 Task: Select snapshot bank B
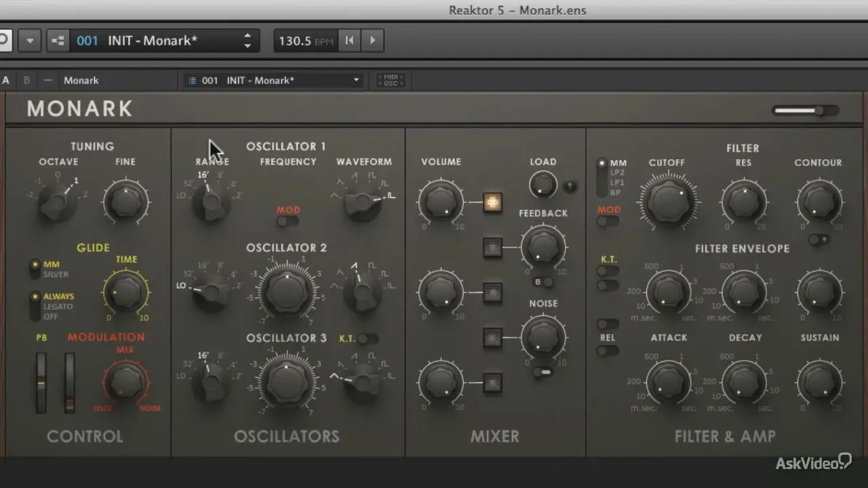(x=27, y=80)
